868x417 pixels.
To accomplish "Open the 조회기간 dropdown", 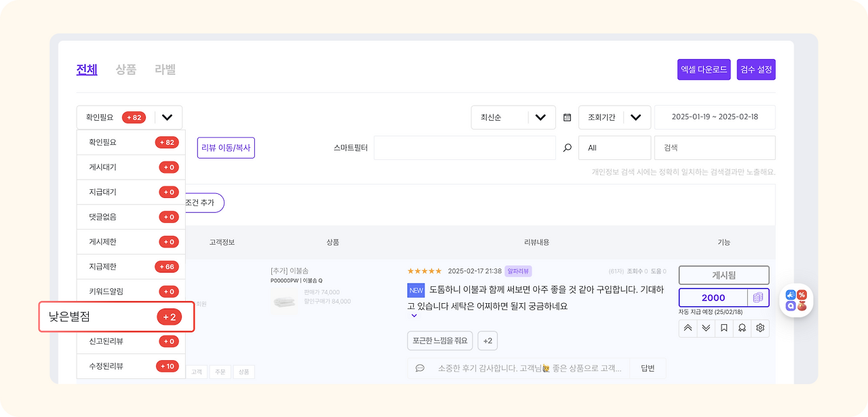I will point(614,117).
